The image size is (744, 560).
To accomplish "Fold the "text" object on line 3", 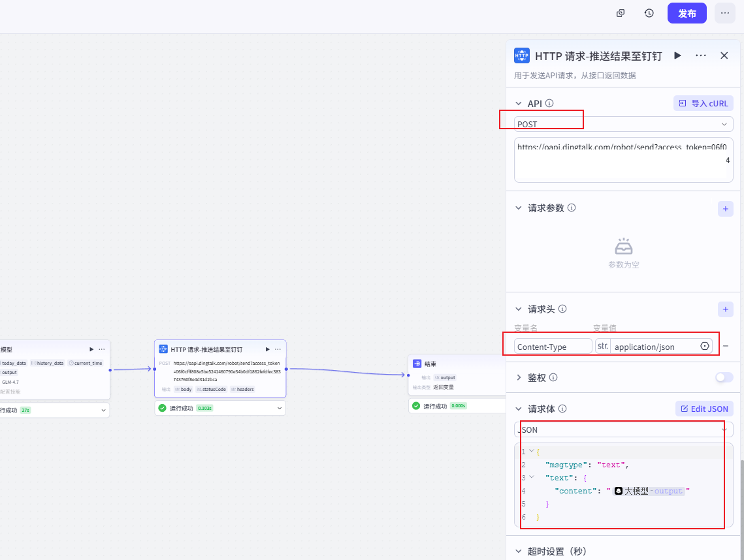I will point(532,477).
